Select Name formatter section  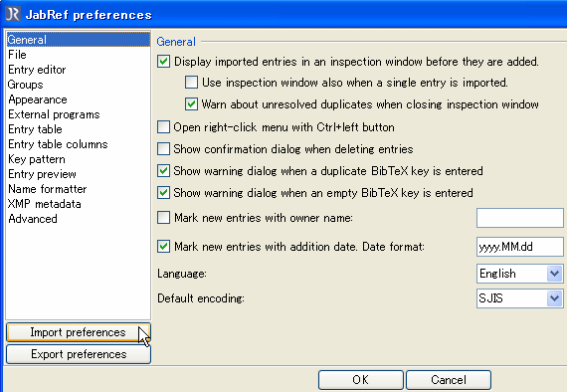(x=79, y=189)
